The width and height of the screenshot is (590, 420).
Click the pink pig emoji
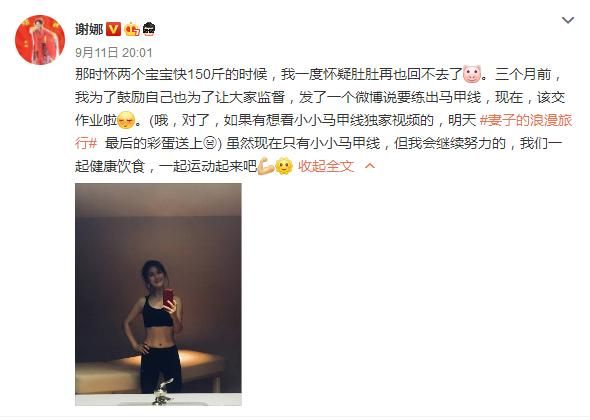click(x=472, y=75)
